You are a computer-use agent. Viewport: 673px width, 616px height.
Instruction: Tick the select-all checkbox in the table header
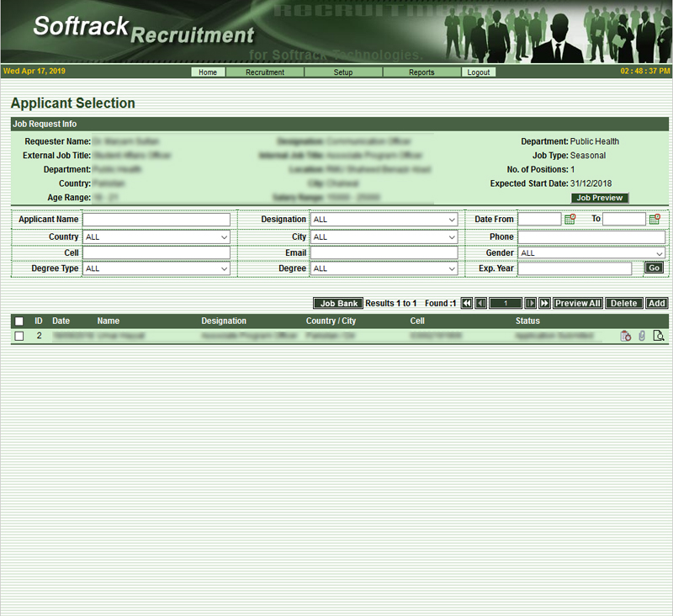[x=19, y=321]
